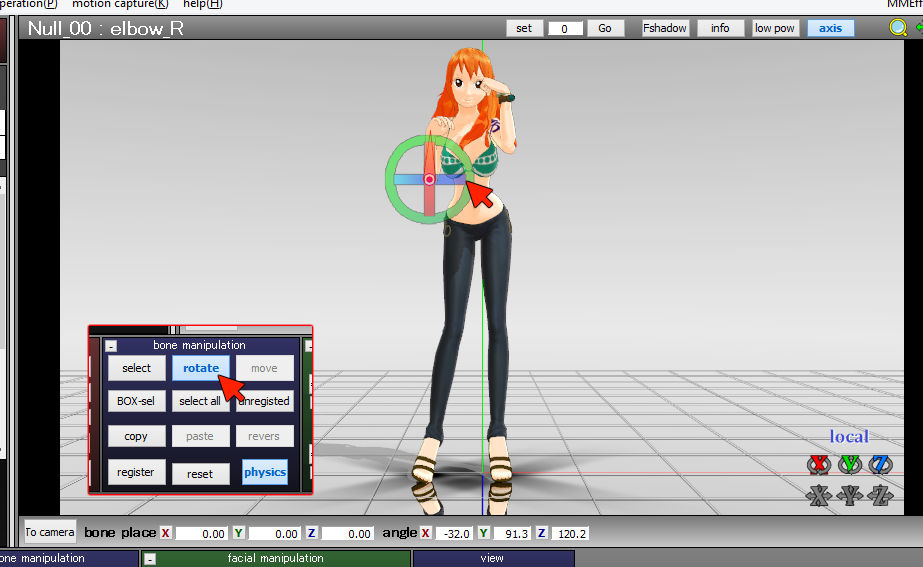The height and width of the screenshot is (567, 923).
Task: Collapse the facial manipulation panel with minus
Action: 150,559
